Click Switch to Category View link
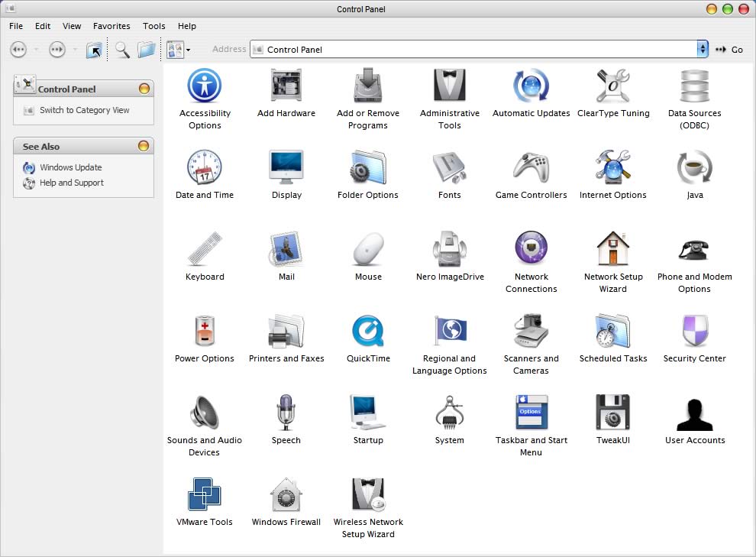Screen dimensions: 756x557 coord(84,110)
